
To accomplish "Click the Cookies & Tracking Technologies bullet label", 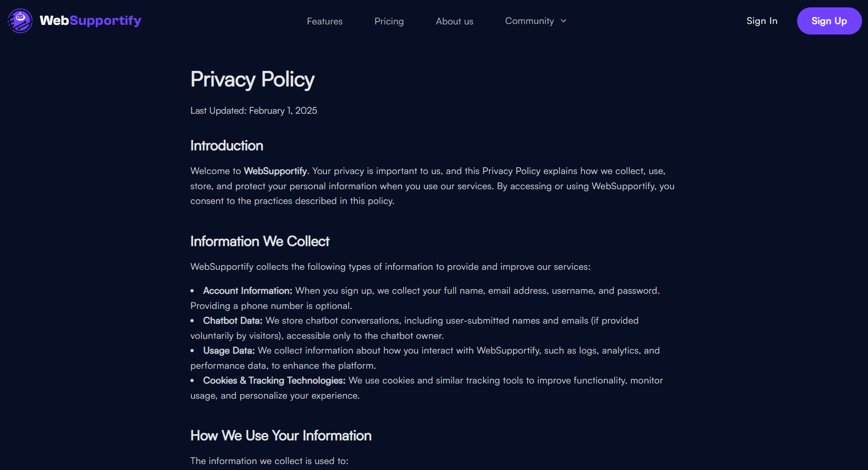I will point(274,381).
